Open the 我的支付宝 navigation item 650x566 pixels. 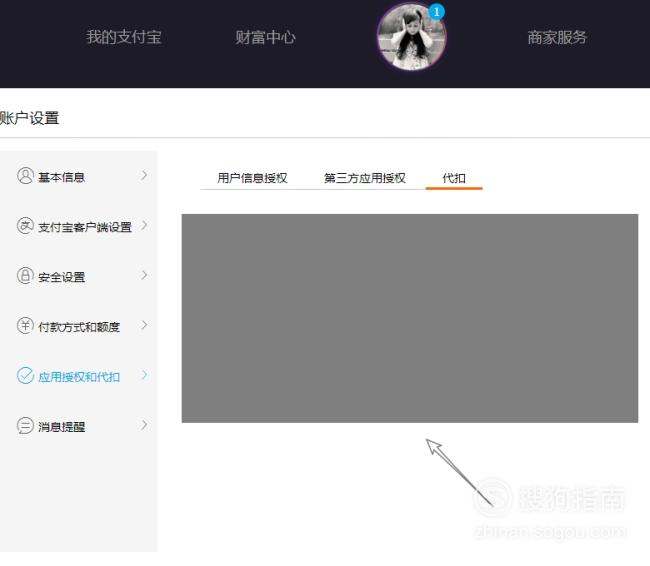124,37
